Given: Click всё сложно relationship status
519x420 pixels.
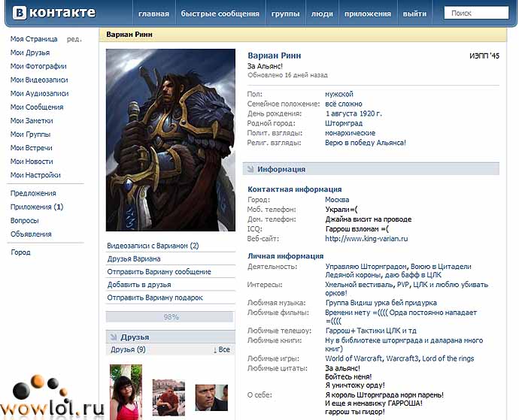Looking at the screenshot, I should [344, 104].
